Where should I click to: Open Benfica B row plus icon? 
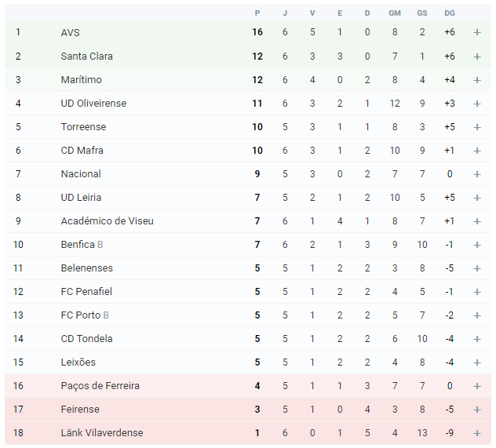(477, 245)
